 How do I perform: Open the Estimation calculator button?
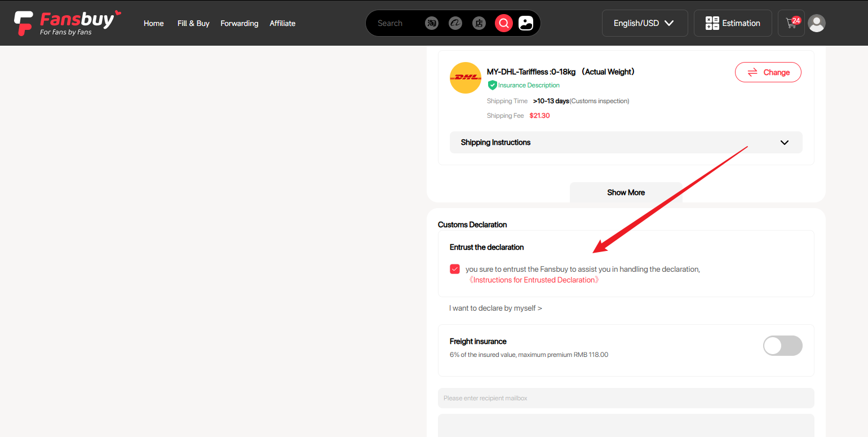point(733,23)
